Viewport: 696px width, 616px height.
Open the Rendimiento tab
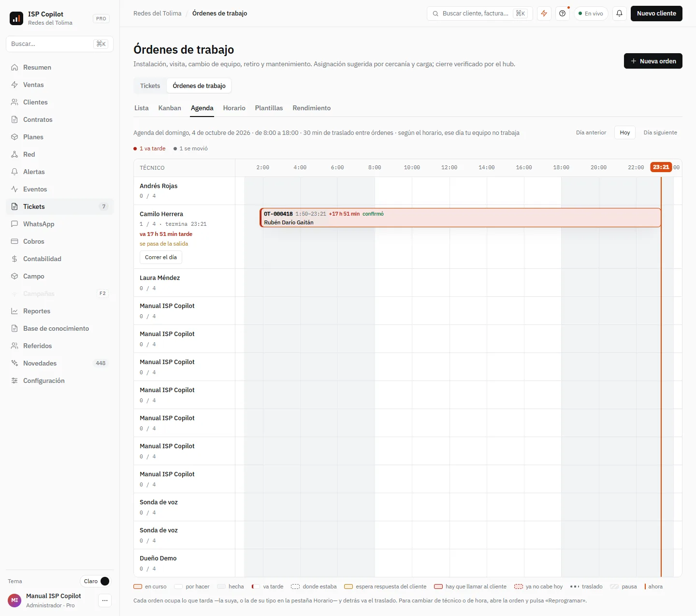pyautogui.click(x=312, y=108)
